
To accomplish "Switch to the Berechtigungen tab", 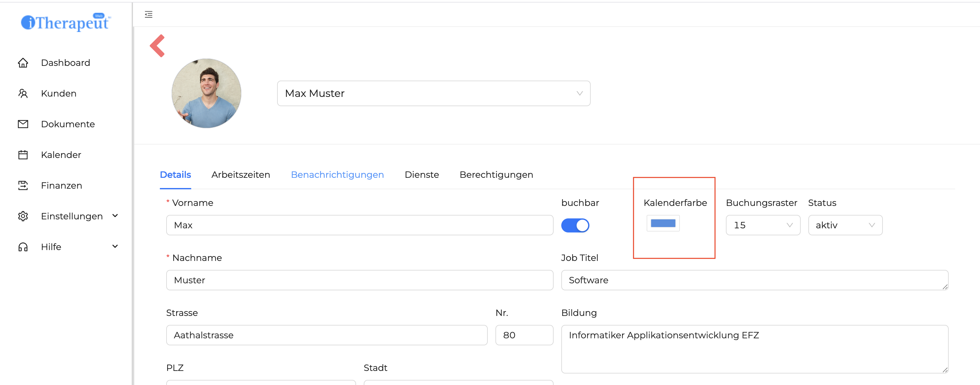I will click(496, 175).
